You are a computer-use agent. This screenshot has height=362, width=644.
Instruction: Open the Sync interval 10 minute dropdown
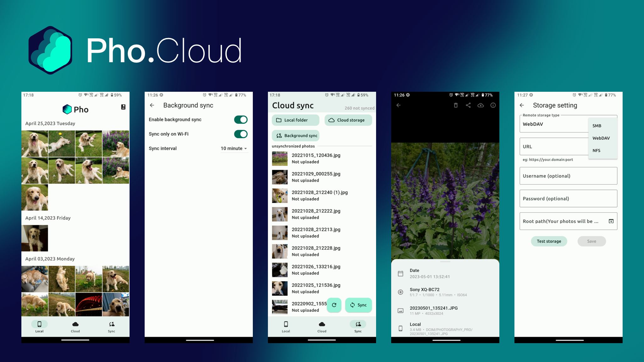click(234, 148)
